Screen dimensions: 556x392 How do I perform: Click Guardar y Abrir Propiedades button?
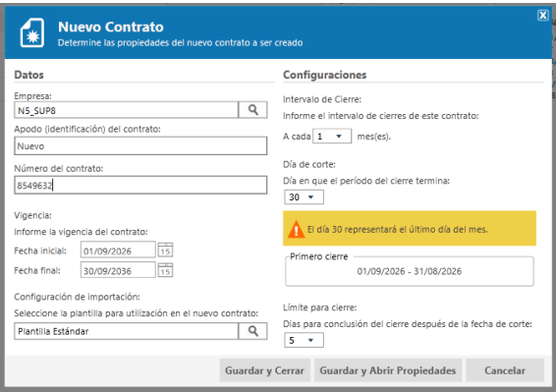coord(388,370)
